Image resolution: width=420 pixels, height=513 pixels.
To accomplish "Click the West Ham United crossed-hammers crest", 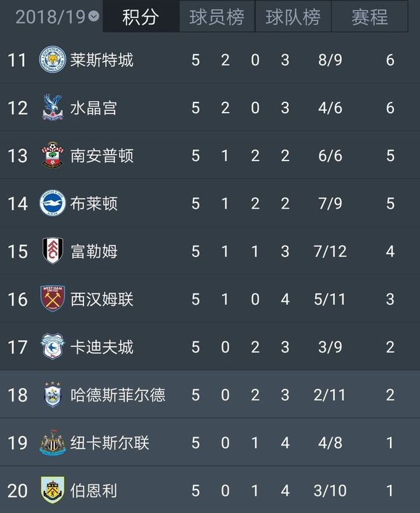I will [50, 299].
